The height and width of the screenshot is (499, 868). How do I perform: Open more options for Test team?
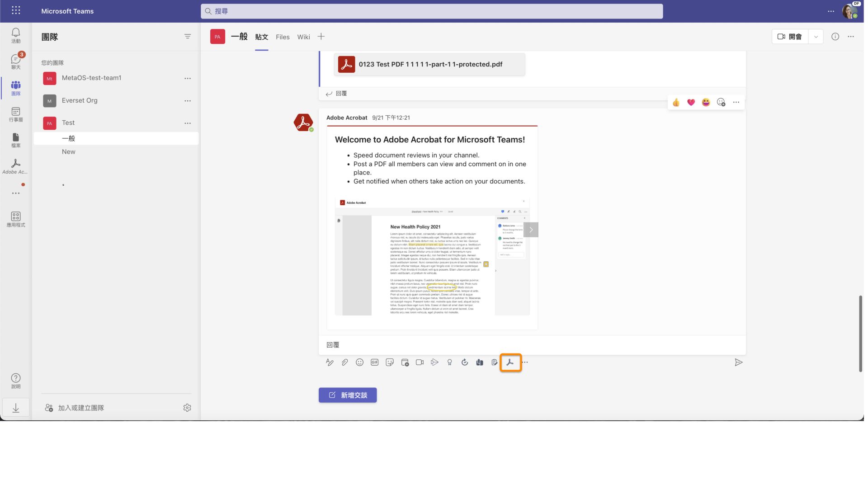coord(188,123)
